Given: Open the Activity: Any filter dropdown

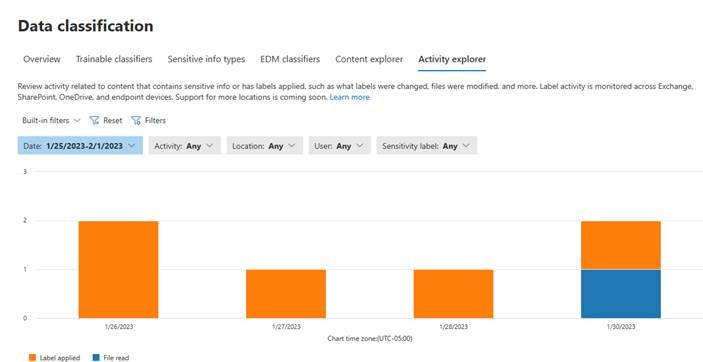Looking at the screenshot, I should pyautogui.click(x=185, y=146).
